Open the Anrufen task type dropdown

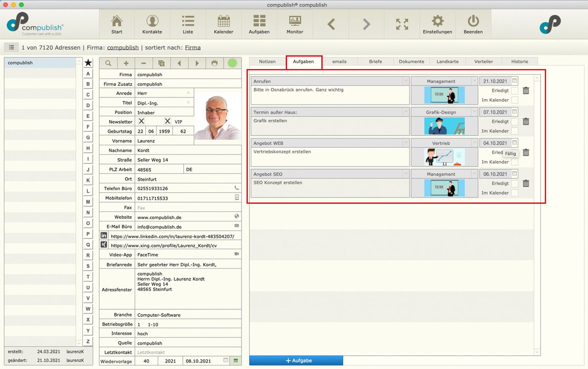(406, 81)
